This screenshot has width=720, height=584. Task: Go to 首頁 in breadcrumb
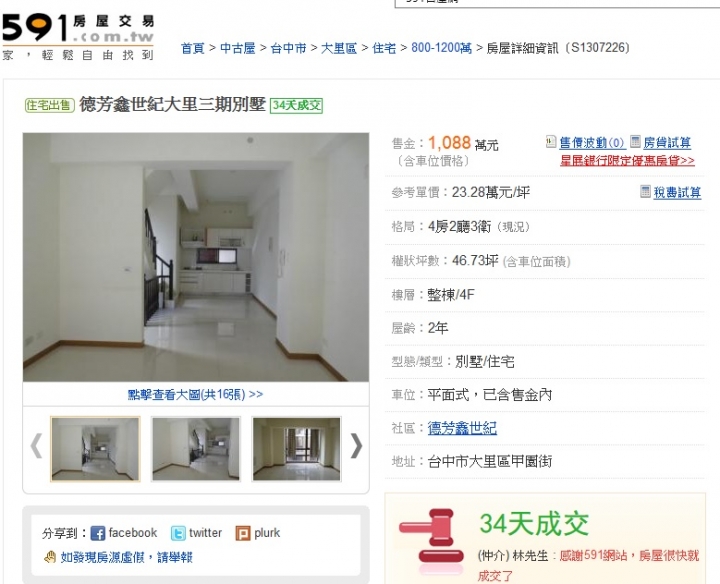pyautogui.click(x=193, y=48)
